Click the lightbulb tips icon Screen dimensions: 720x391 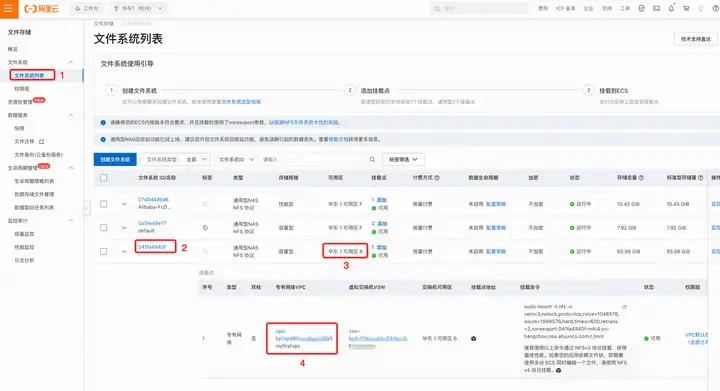pyautogui.click(x=701, y=8)
